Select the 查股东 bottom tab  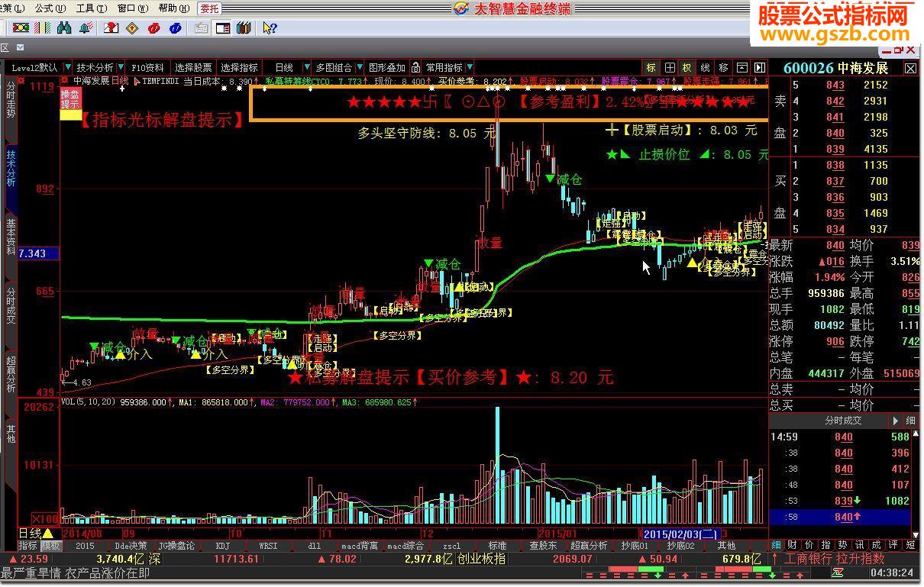tap(543, 546)
